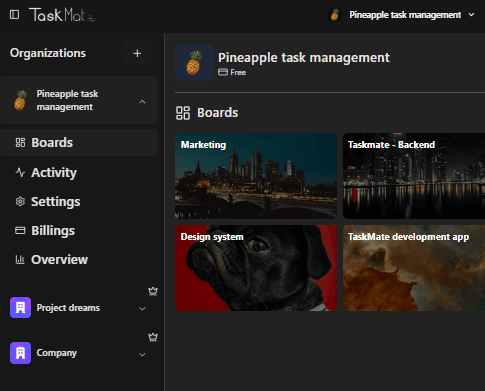Viewport: 485px width, 391px height.
Task: Click the Project dreams building icon
Action: pos(20,308)
